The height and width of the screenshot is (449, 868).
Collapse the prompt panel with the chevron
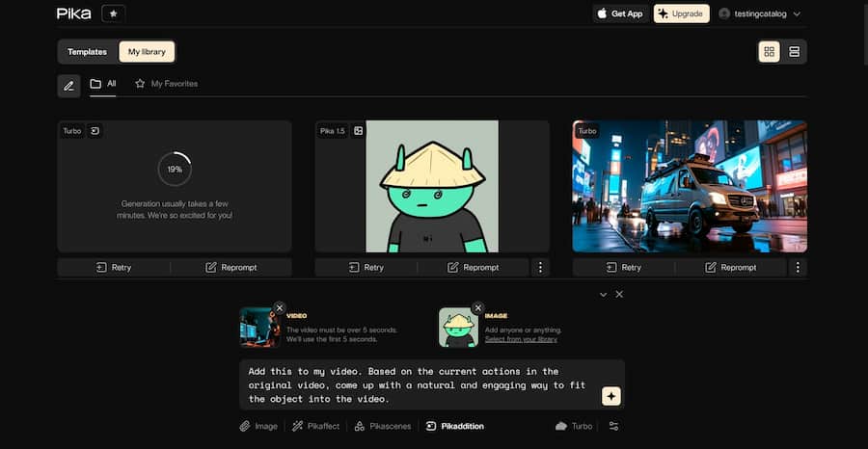(x=604, y=295)
